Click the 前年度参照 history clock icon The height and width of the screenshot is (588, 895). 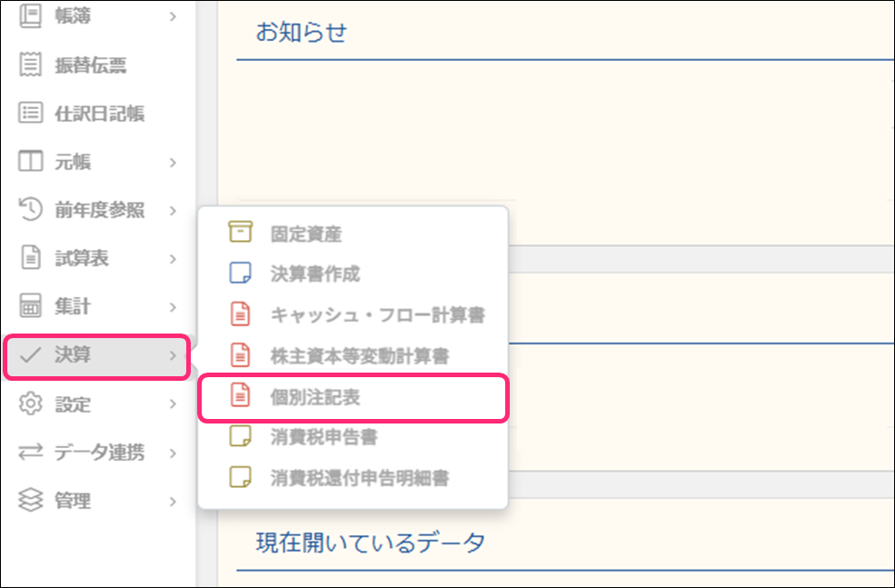click(x=31, y=210)
